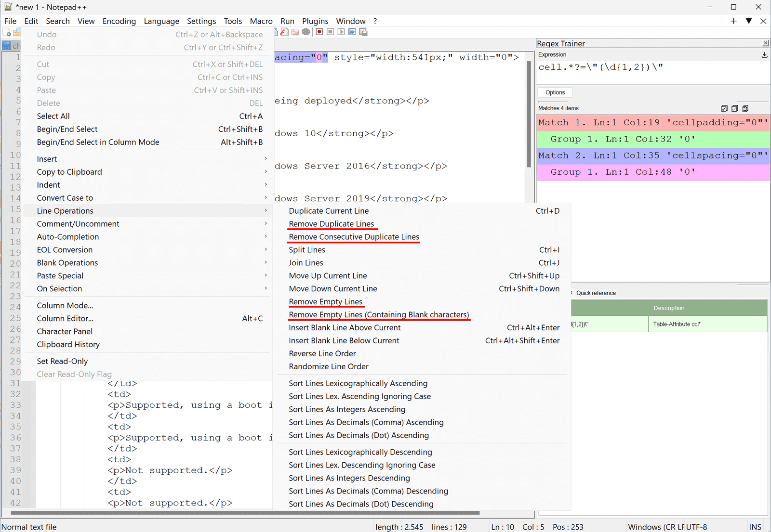Expand the Copy to Clipboard submenu
771x532 pixels.
(x=69, y=172)
